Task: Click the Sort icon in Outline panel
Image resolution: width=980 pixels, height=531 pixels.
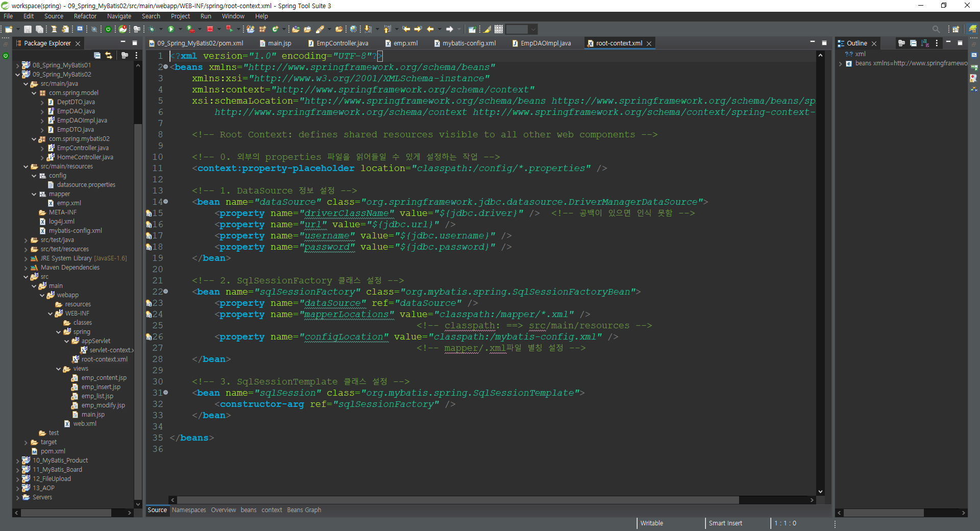Action: [x=925, y=43]
